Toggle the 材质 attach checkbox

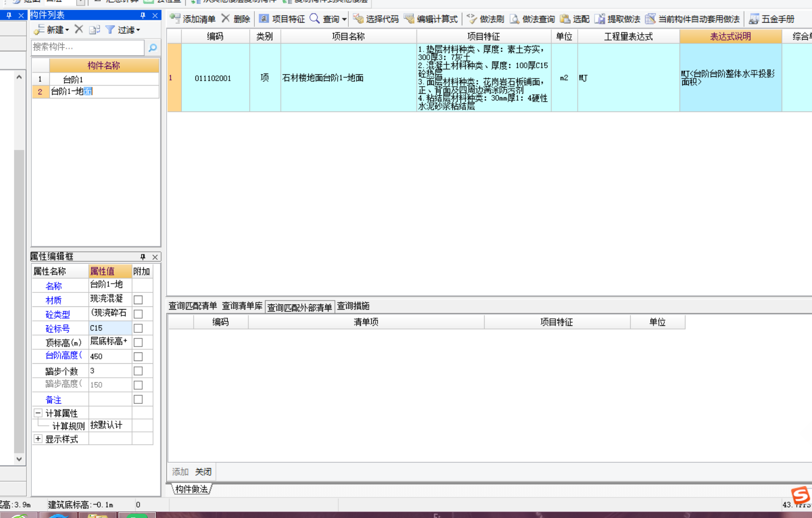[138, 300]
